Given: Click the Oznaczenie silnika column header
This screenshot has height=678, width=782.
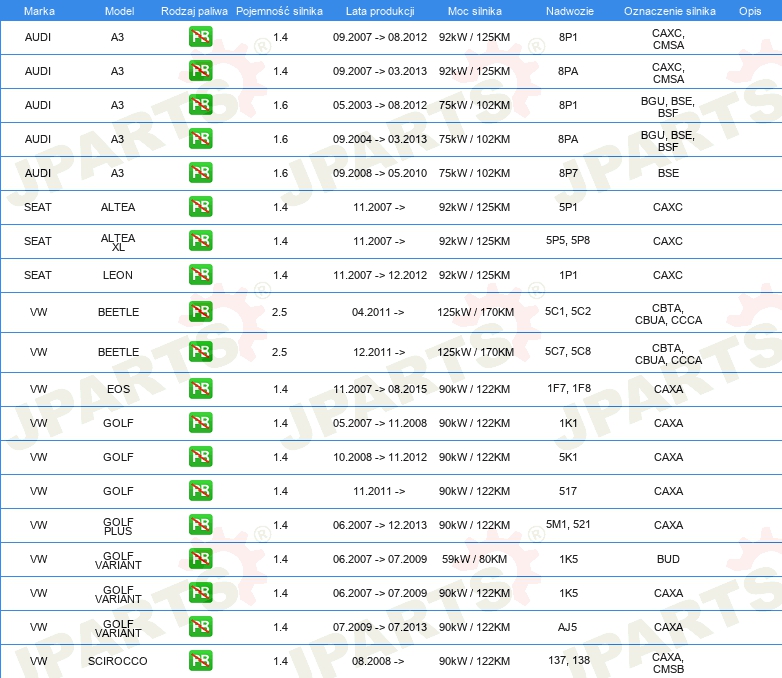Looking at the screenshot, I should [669, 11].
